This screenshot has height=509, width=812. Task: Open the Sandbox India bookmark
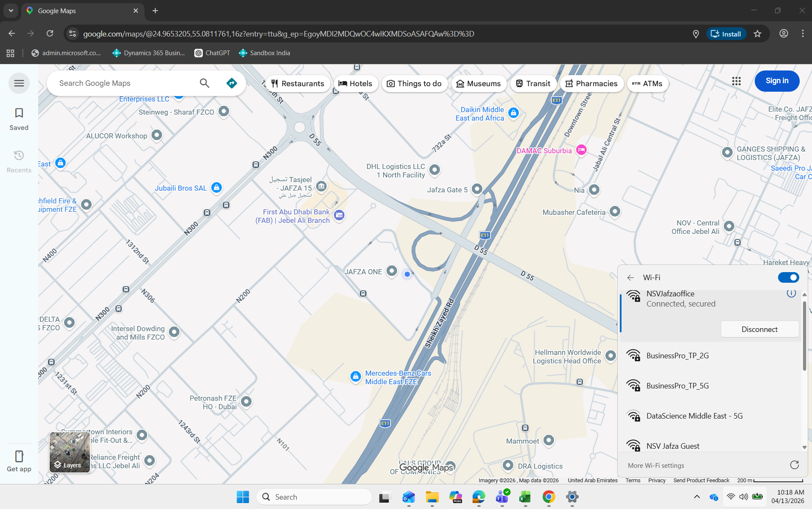click(265, 53)
